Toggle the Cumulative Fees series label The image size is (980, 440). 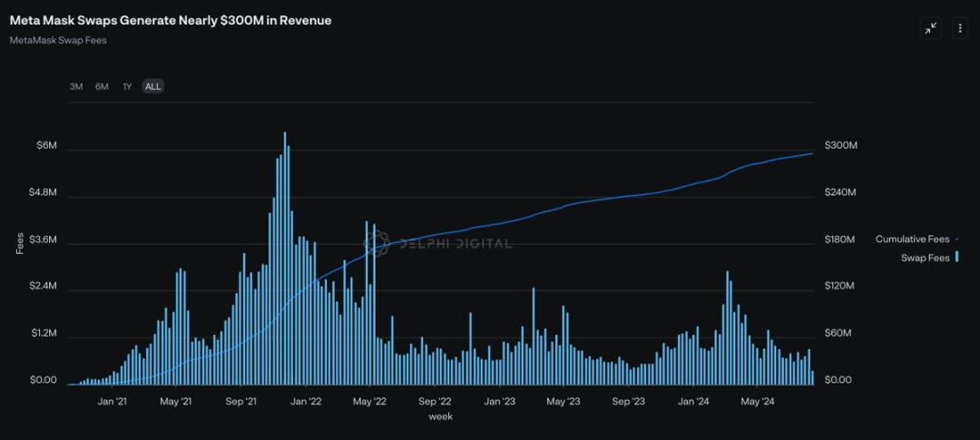912,240
